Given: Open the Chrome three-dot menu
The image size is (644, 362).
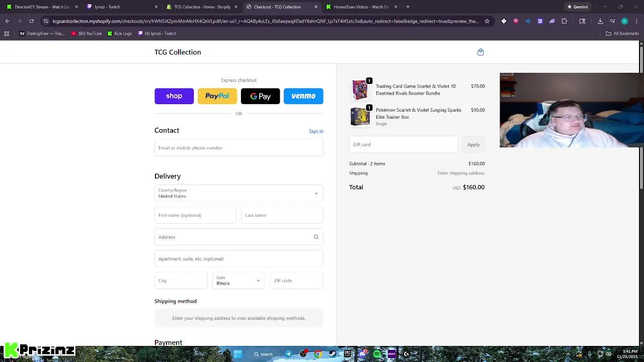Looking at the screenshot, I should pos(636,21).
